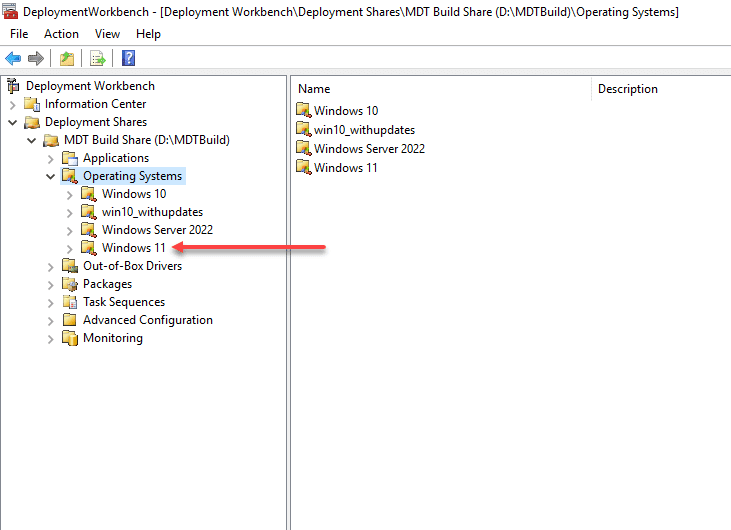The width and height of the screenshot is (731, 530).
Task: Click the MDT Build Share folder icon
Action: (51, 140)
